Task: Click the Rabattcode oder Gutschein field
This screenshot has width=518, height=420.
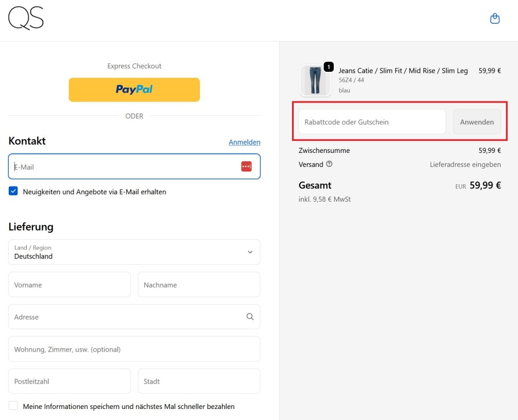Action: tap(371, 122)
